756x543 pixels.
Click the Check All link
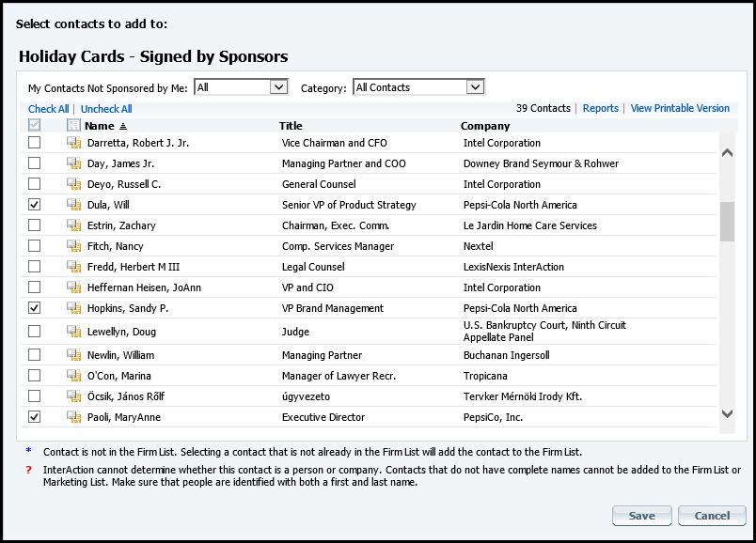[x=48, y=109]
